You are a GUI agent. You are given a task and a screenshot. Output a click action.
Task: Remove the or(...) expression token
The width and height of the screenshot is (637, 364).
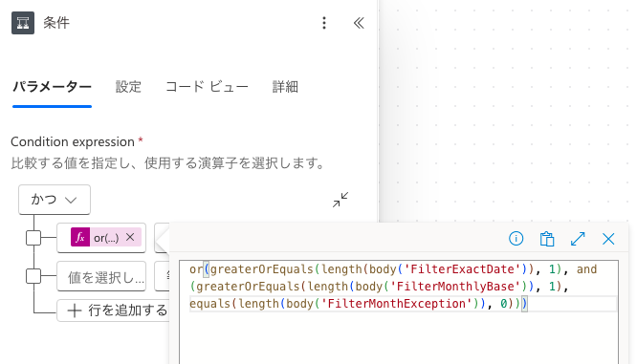[x=130, y=237]
